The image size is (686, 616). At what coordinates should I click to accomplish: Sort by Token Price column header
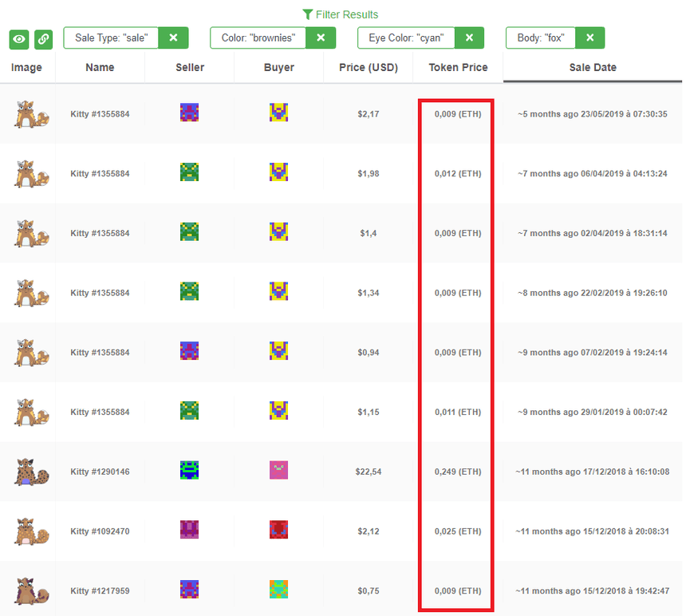[x=458, y=68]
